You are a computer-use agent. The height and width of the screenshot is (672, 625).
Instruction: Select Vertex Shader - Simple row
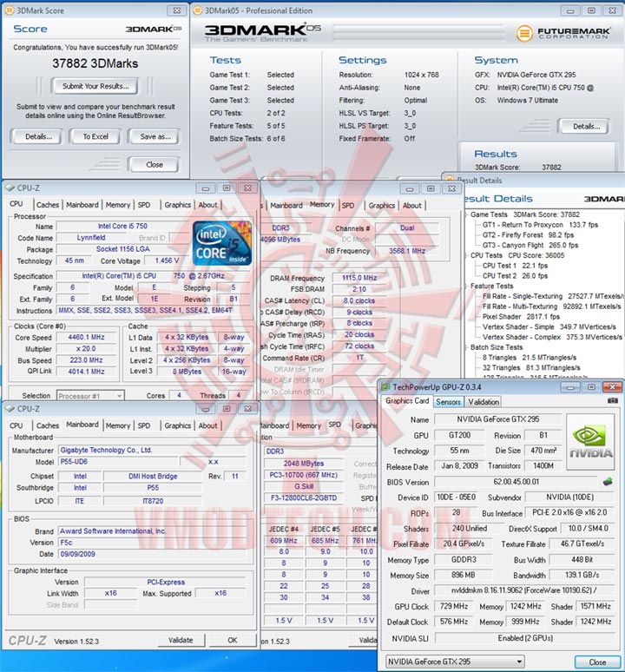pos(549,327)
